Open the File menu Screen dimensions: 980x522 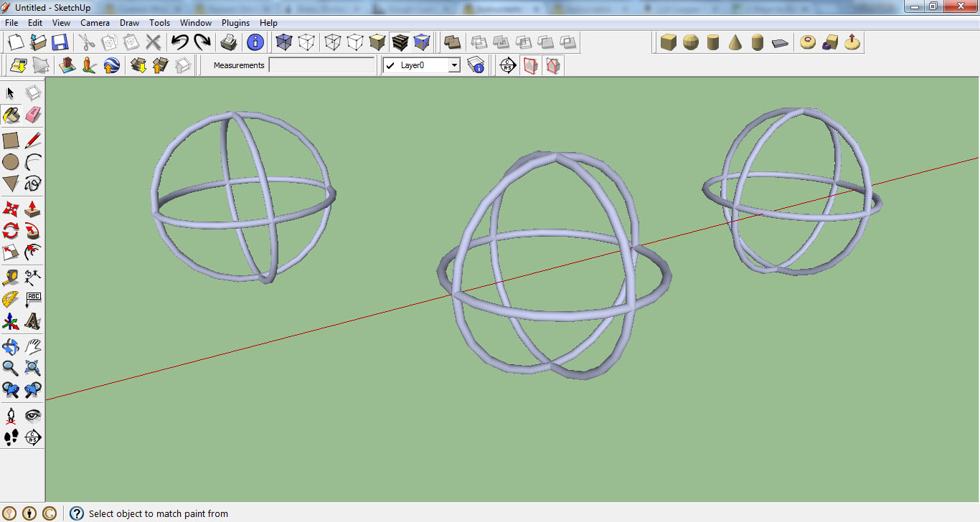pyautogui.click(x=11, y=23)
